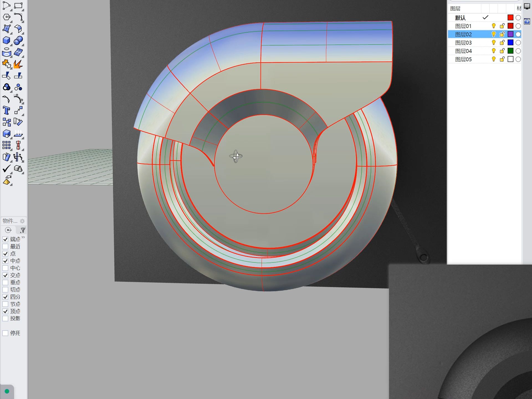Select the blue mesh surface tool
The image size is (532, 399).
(x=18, y=52)
